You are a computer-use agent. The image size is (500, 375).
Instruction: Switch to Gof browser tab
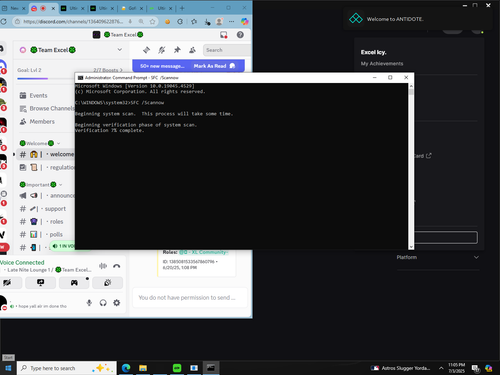131,8
